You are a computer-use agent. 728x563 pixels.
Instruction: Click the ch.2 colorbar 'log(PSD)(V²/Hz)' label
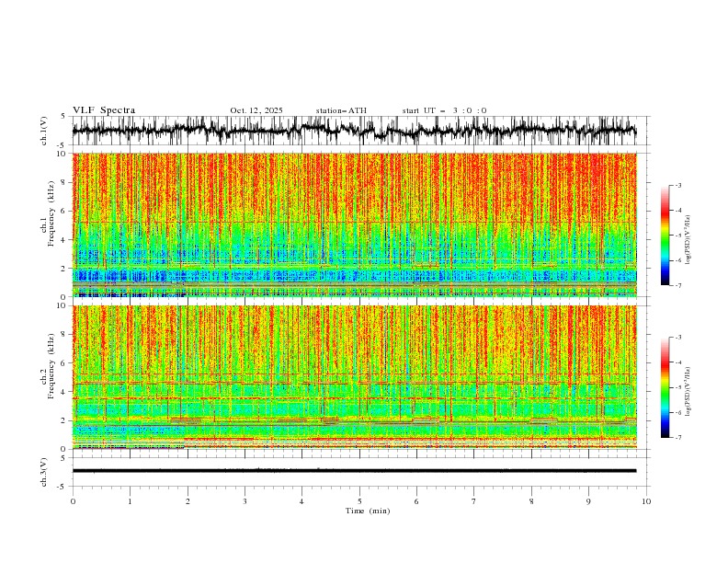[x=688, y=392]
